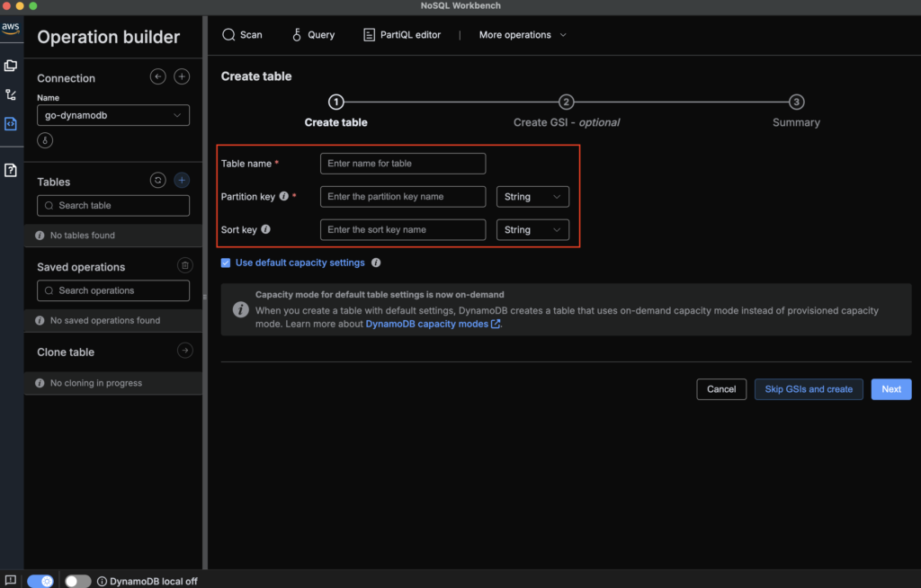Open the Visualizer icon in left rail
921x588 pixels.
click(11, 94)
